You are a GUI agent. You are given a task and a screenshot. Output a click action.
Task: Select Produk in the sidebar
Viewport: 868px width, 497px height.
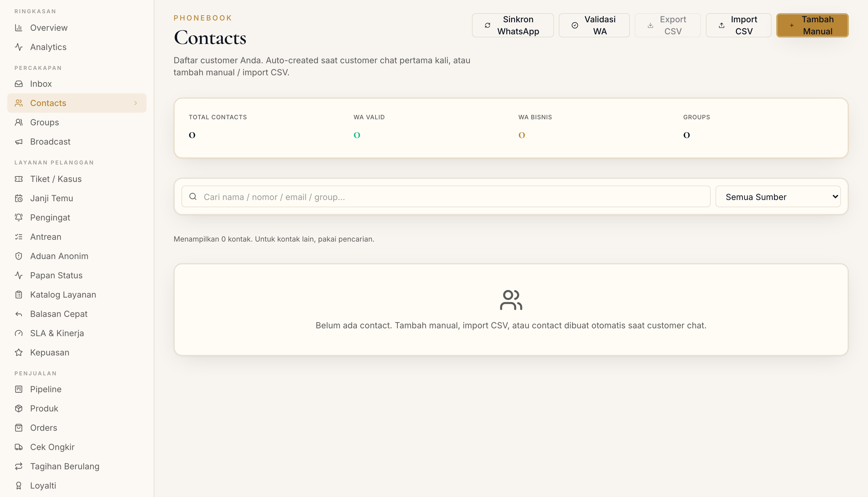coord(77,408)
